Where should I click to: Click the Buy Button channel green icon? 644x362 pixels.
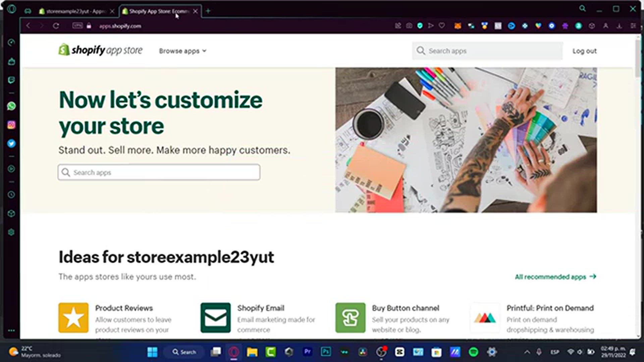tap(351, 318)
